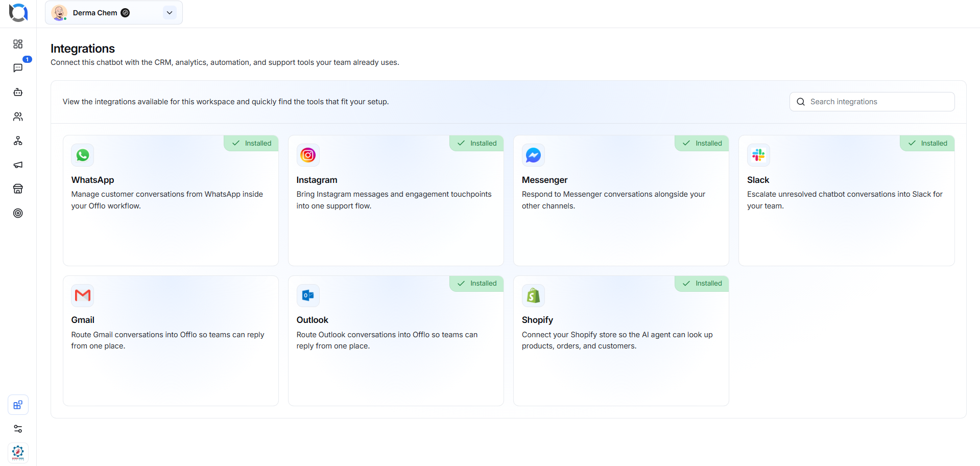
Task: Open the Messenger integration title
Action: coord(544,180)
